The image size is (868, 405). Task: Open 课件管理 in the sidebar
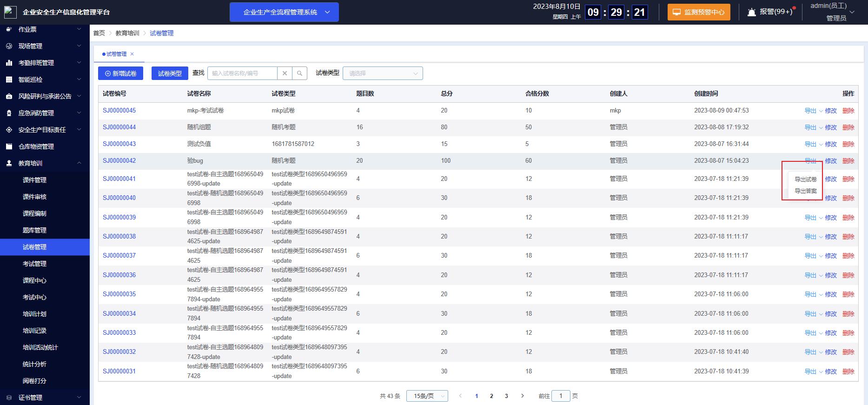(35, 180)
